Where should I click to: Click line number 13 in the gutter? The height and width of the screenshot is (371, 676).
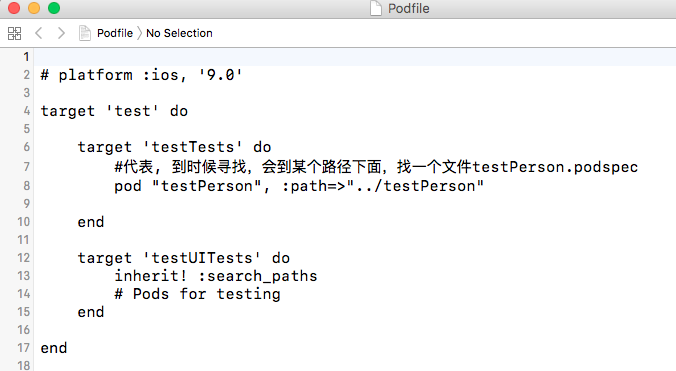(23, 276)
